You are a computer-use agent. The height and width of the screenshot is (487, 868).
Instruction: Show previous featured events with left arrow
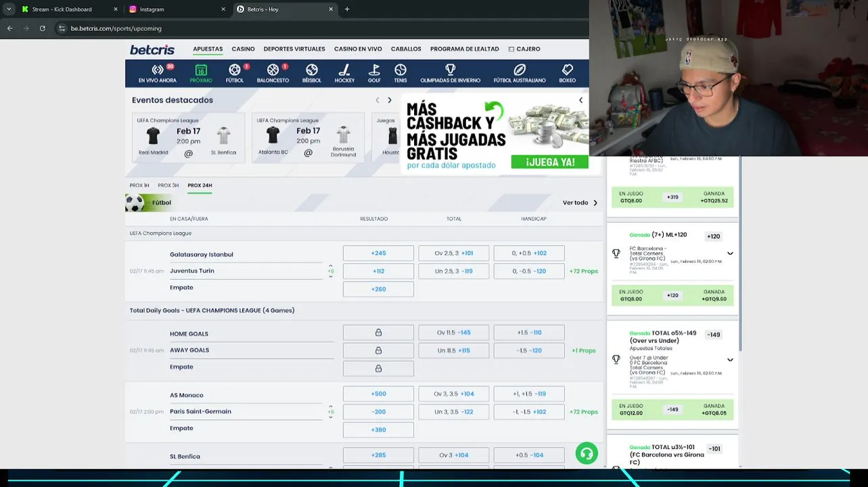(x=378, y=100)
